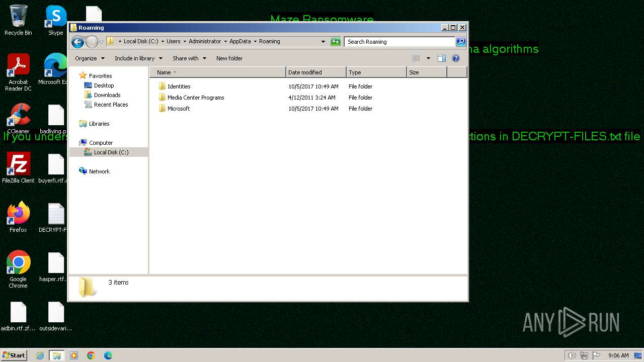Open the Share with menu

pos(189,58)
